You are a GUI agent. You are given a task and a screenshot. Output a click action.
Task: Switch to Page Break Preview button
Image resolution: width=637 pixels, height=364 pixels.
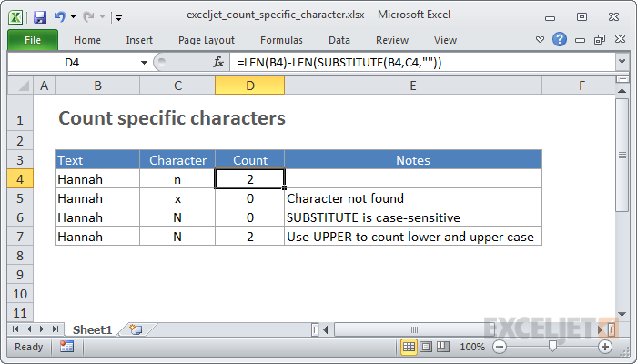click(x=444, y=347)
